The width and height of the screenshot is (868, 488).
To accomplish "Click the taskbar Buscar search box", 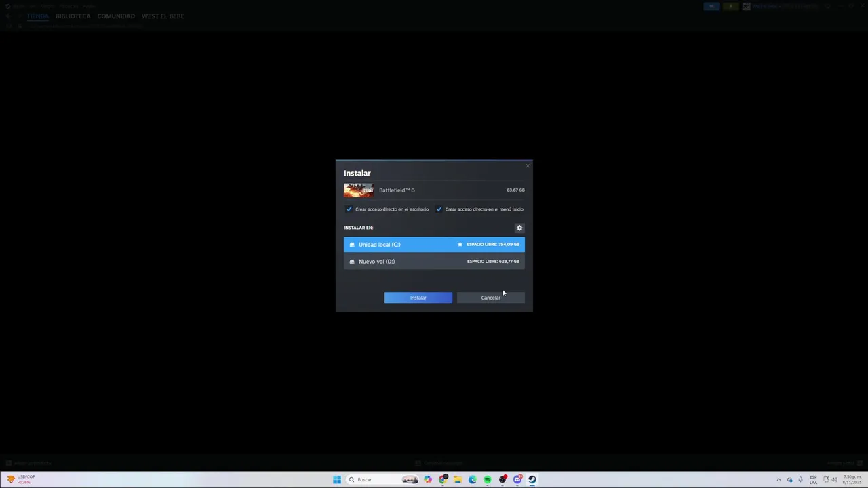I will coord(383,479).
